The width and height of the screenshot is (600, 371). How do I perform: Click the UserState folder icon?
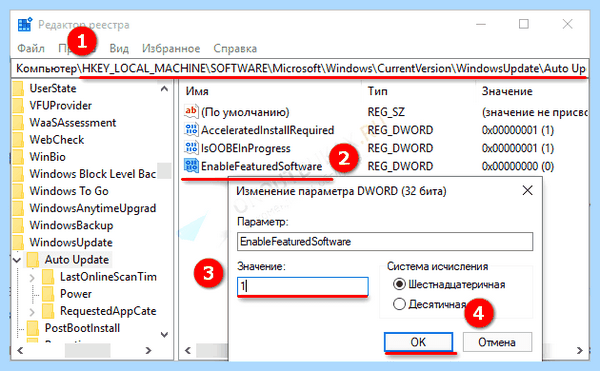point(18,88)
